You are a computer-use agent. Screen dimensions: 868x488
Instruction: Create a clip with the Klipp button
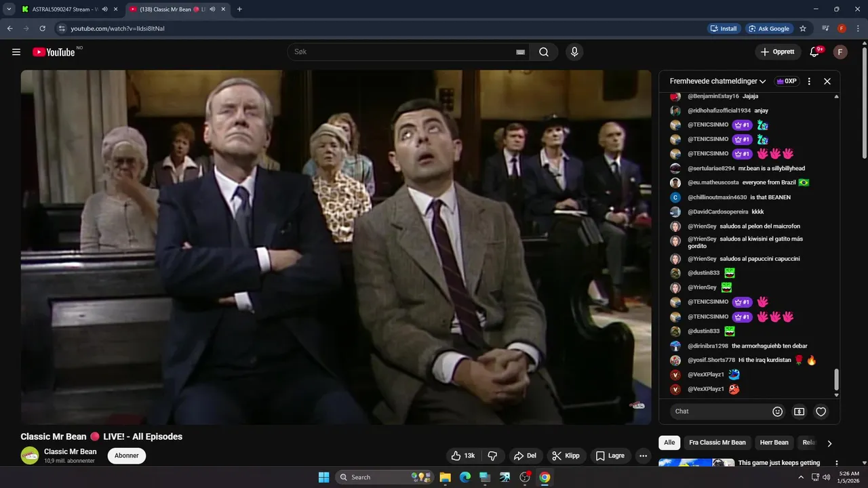pyautogui.click(x=566, y=456)
